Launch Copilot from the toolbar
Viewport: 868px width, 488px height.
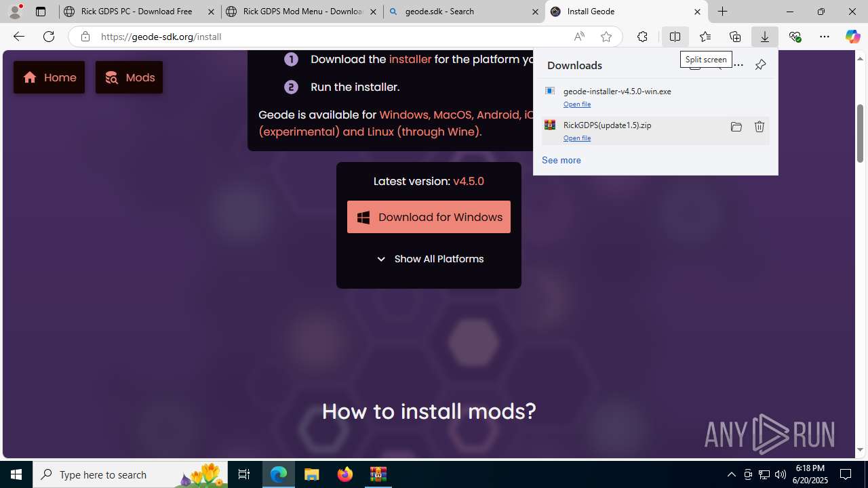click(x=852, y=37)
